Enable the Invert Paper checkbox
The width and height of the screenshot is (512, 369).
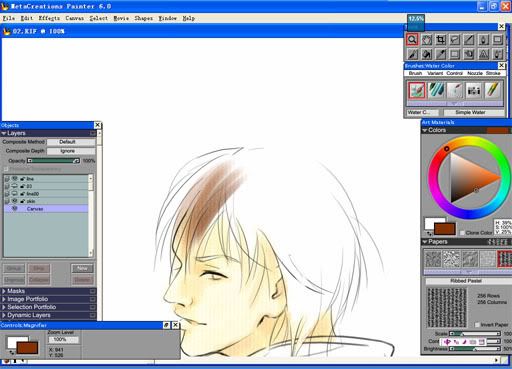(477, 324)
